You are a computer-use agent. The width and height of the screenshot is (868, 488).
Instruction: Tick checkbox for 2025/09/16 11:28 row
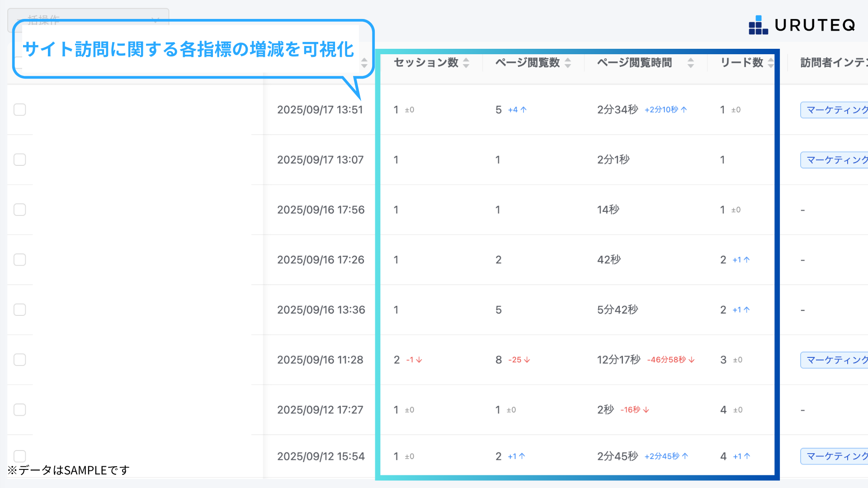pos(20,360)
